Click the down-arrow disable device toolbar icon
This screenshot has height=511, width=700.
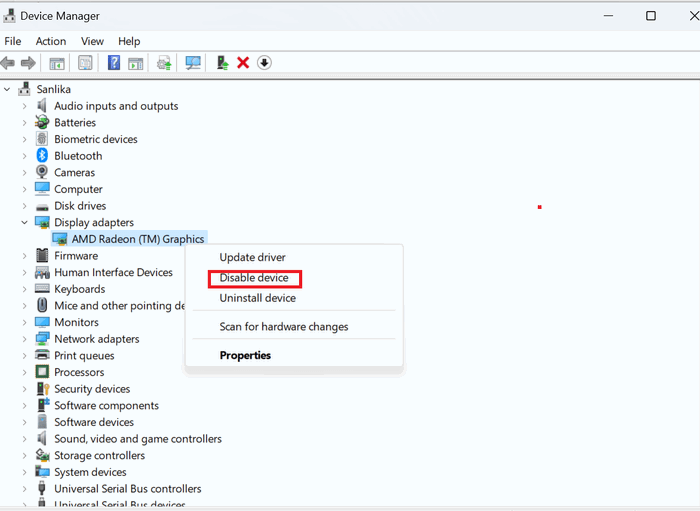click(x=264, y=62)
